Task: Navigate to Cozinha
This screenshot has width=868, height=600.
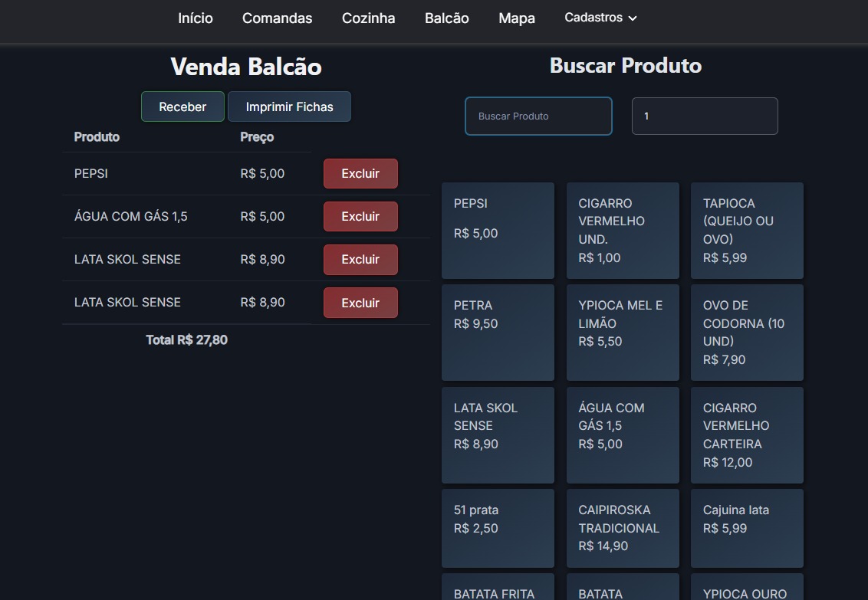Action: tap(368, 18)
